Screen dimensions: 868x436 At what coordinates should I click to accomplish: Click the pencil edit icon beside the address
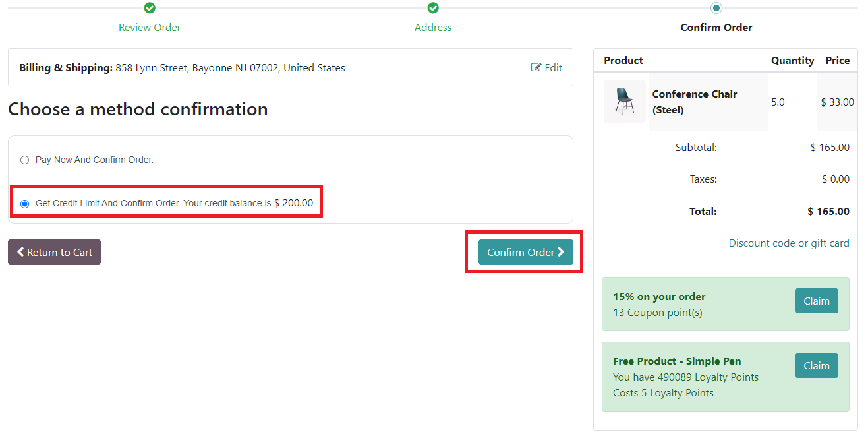click(x=536, y=67)
